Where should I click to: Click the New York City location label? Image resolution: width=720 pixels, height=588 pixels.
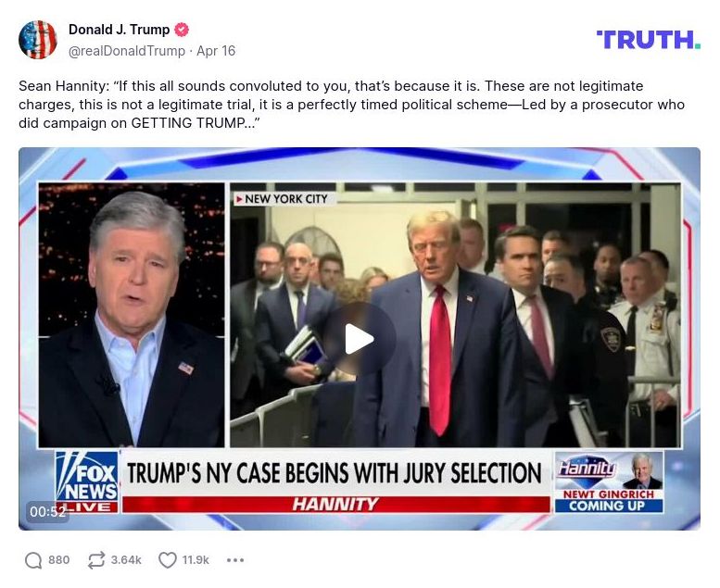point(282,199)
